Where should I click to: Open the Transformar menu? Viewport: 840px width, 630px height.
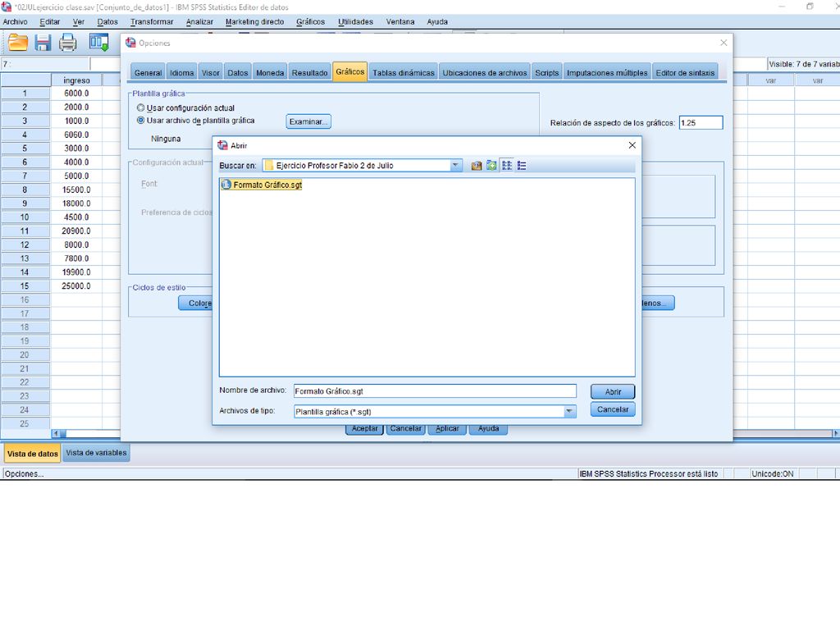pos(152,22)
